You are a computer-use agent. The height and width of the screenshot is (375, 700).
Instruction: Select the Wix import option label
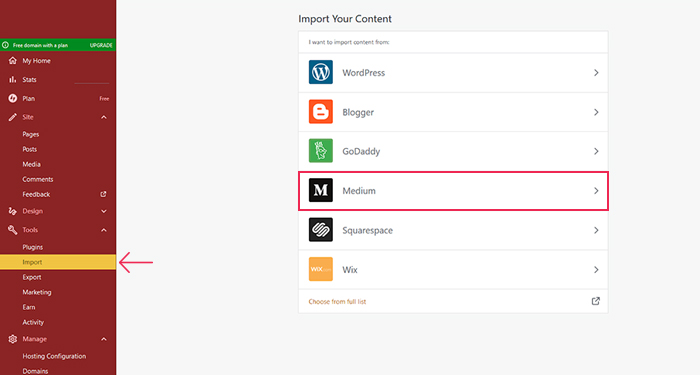click(x=350, y=270)
